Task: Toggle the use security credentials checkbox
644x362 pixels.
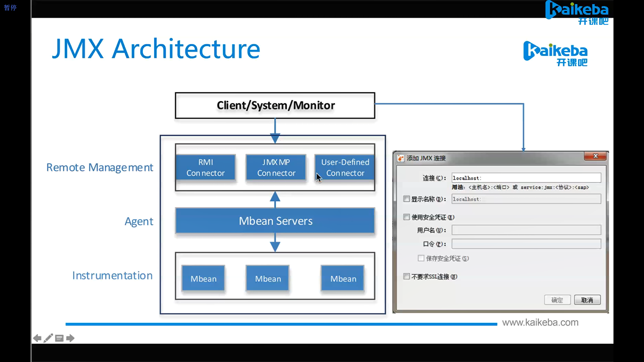Action: 407,217
